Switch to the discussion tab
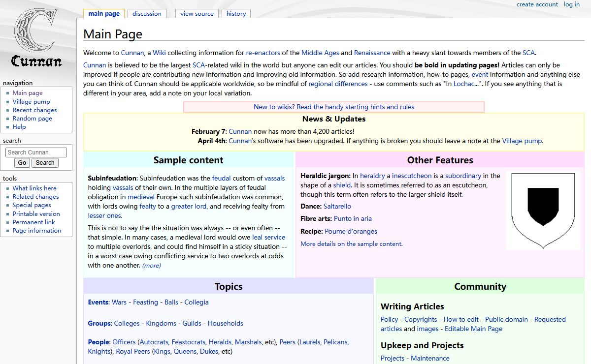 (147, 14)
